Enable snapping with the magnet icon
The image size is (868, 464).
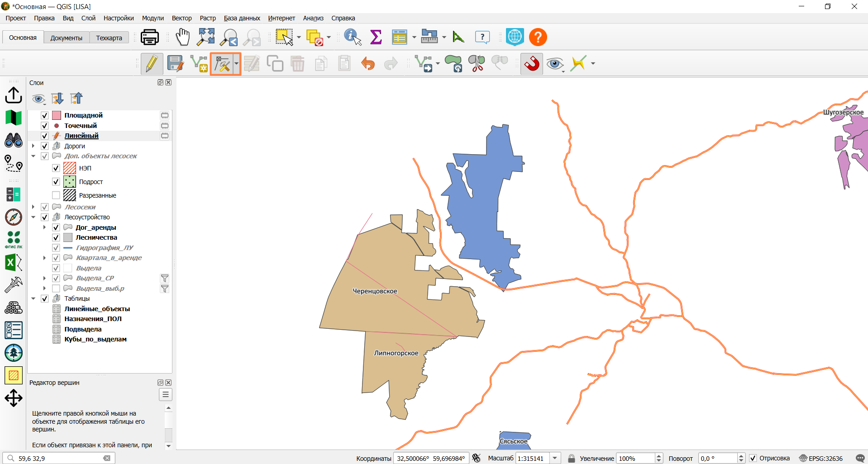(532, 64)
